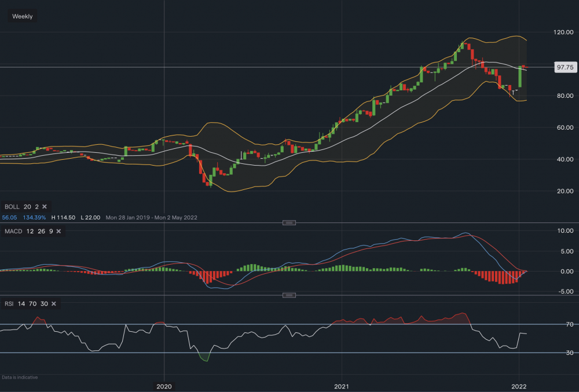Toggle the blue 56.05 Bollinger value readout
Image resolution: width=579 pixels, height=392 pixels.
(x=9, y=217)
